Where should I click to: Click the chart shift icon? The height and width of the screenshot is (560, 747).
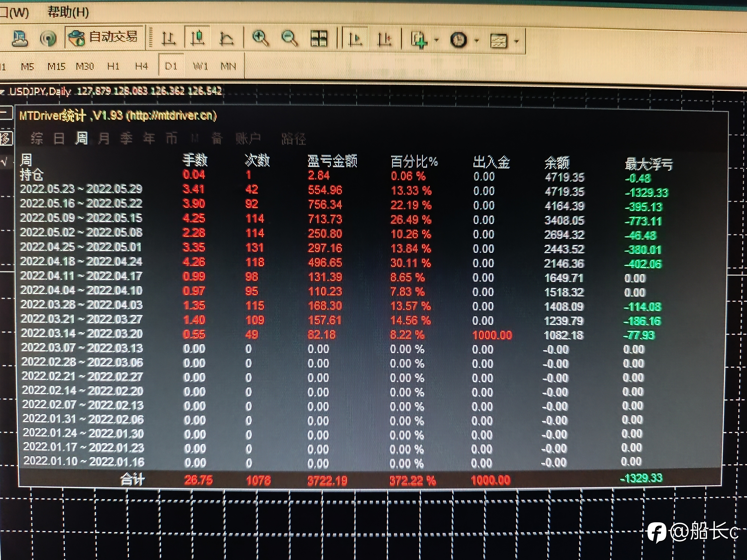385,39
